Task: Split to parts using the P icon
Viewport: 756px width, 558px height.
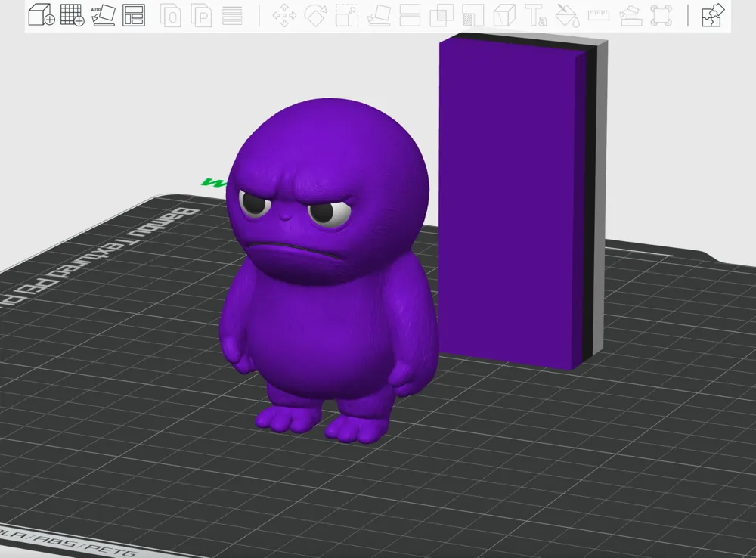Action: (x=202, y=15)
